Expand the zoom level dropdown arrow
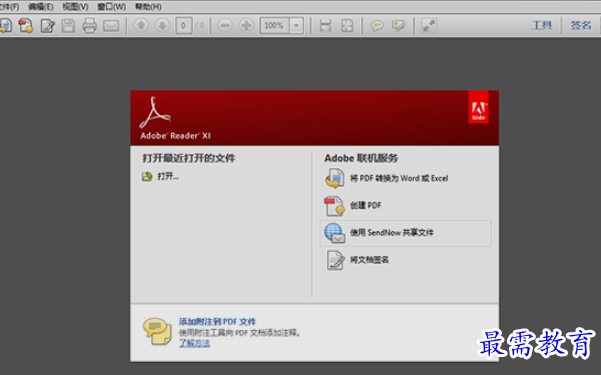Viewport: 601px width, 375px height. (x=296, y=26)
